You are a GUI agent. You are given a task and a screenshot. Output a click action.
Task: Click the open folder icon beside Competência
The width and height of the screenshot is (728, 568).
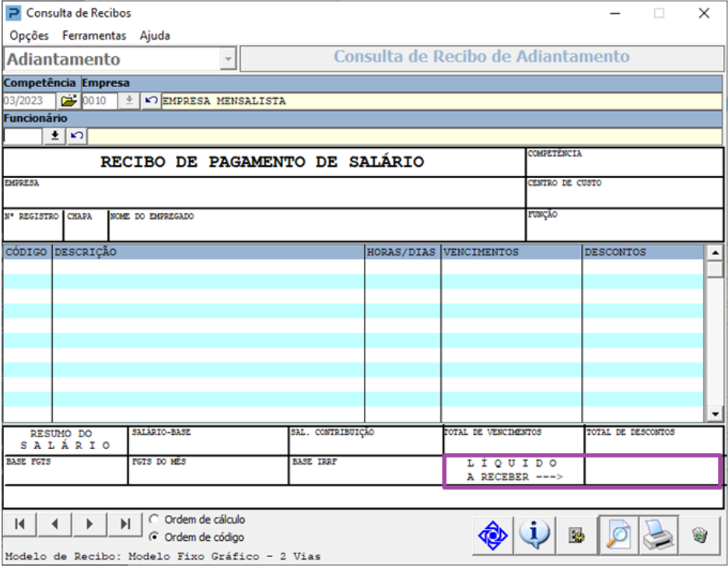[x=69, y=101]
